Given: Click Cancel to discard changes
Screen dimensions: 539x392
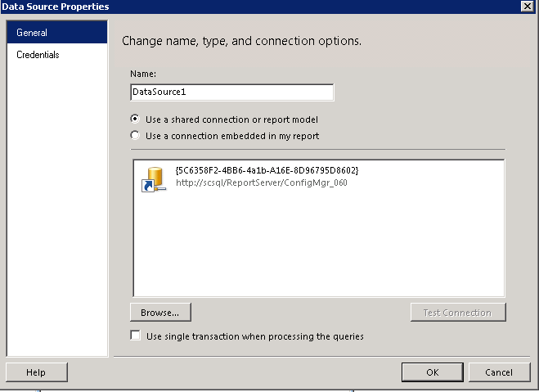Looking at the screenshot, I should pyautogui.click(x=499, y=372).
